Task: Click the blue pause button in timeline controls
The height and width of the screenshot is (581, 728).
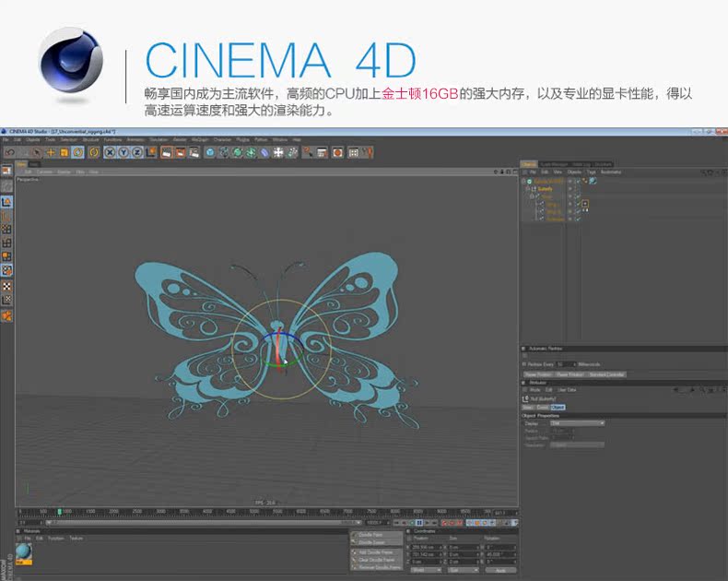Action: coord(419,523)
